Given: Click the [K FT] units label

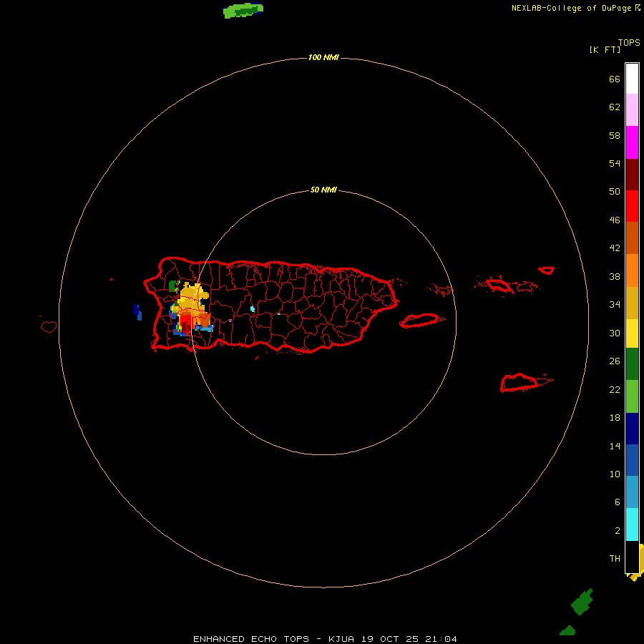Looking at the screenshot, I should (x=605, y=49).
